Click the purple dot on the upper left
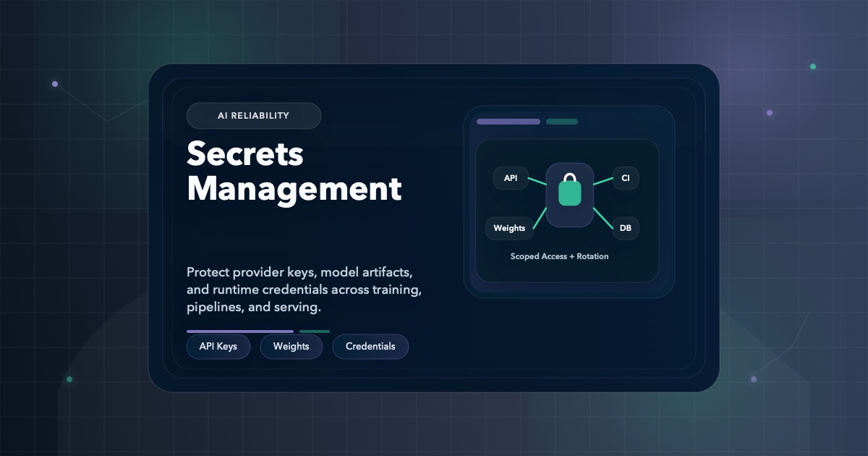868x456 pixels. click(x=55, y=83)
